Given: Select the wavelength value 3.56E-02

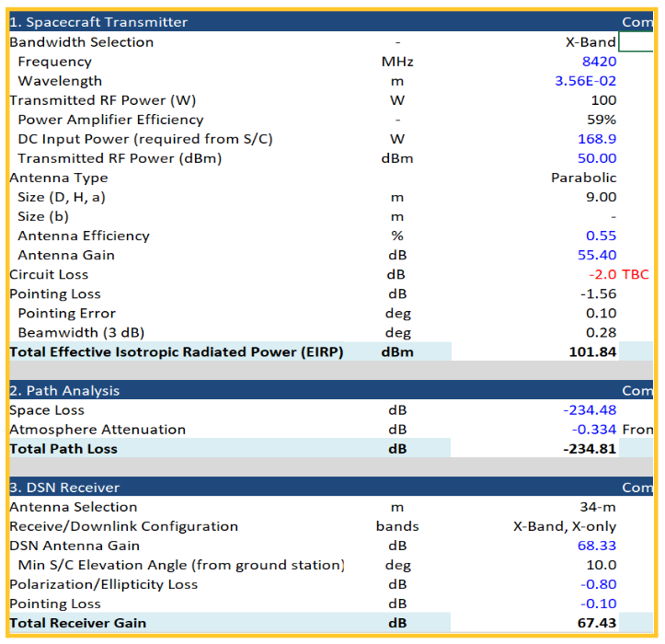Looking at the screenshot, I should tap(586, 81).
